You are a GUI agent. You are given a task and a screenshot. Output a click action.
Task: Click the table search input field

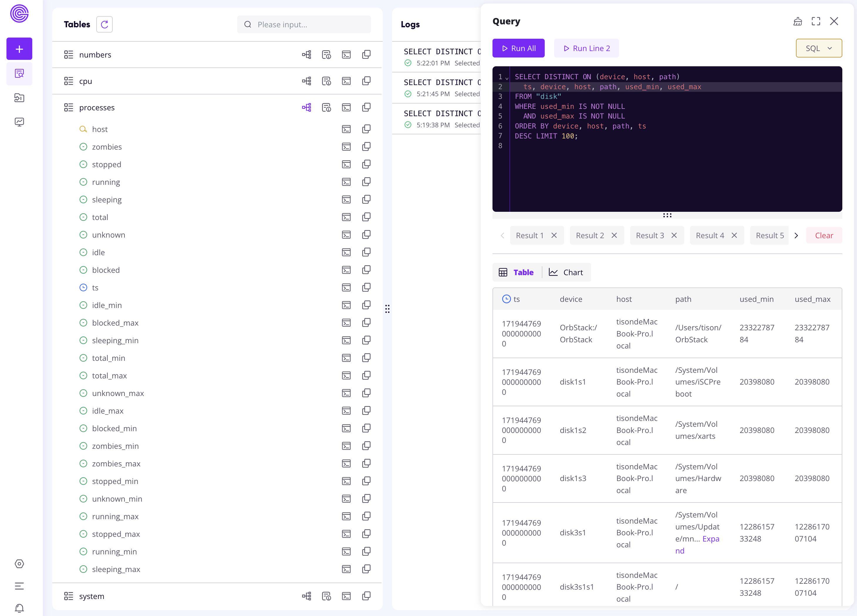point(304,24)
